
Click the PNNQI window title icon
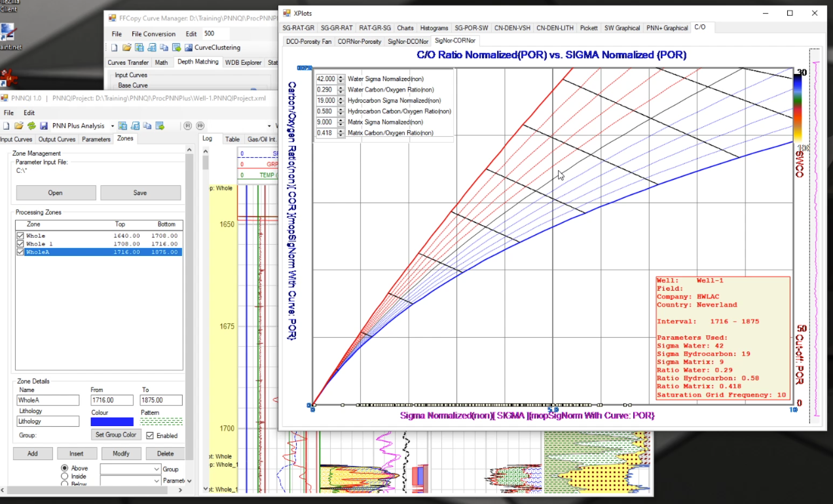5,98
